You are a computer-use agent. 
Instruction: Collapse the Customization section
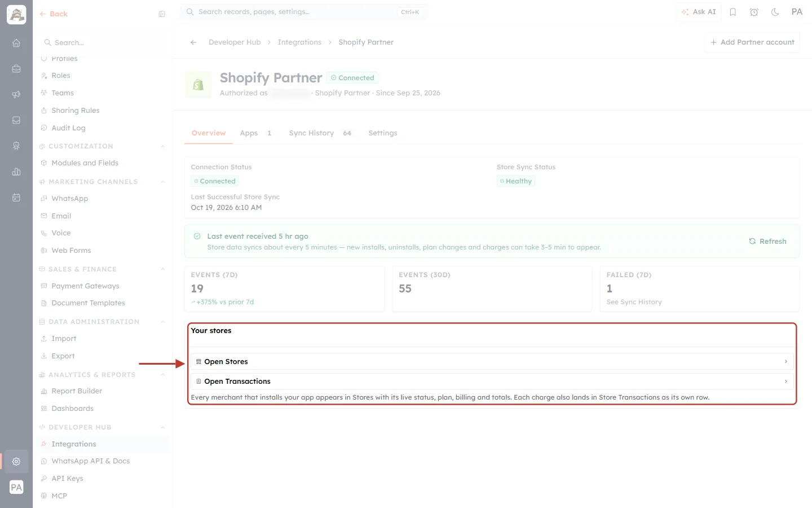[162, 146]
